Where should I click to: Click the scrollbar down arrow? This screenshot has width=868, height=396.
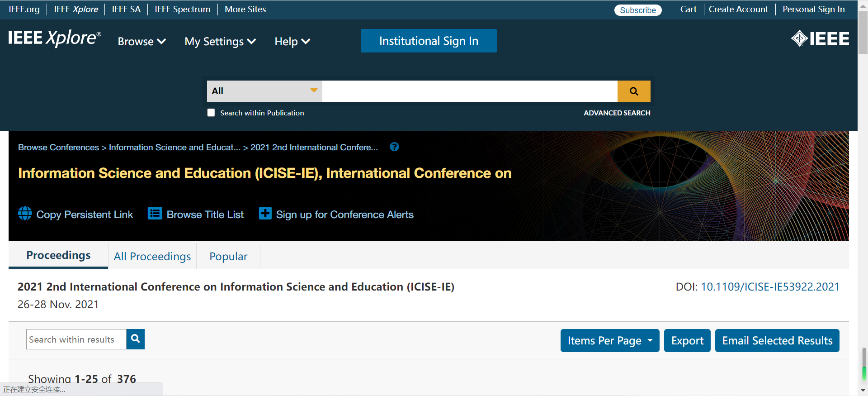pyautogui.click(x=863, y=390)
